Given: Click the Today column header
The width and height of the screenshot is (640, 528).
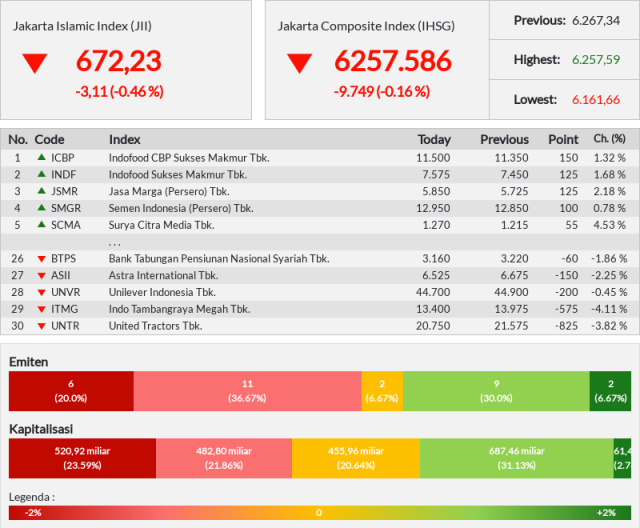Looking at the screenshot, I should point(434,140).
